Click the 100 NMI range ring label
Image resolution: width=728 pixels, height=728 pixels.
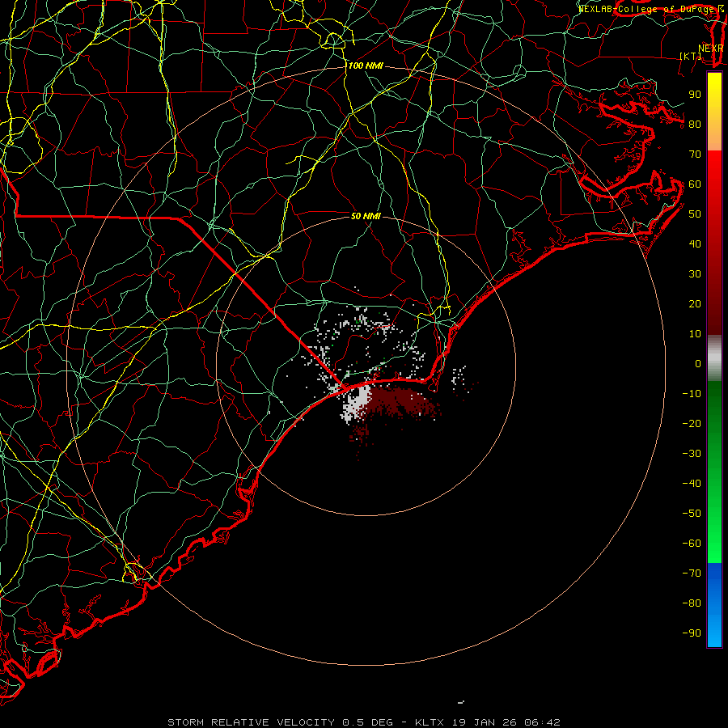pos(366,66)
